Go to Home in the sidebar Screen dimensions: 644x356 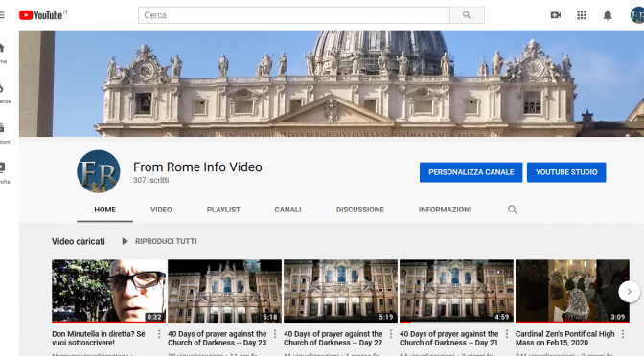tap(3, 53)
